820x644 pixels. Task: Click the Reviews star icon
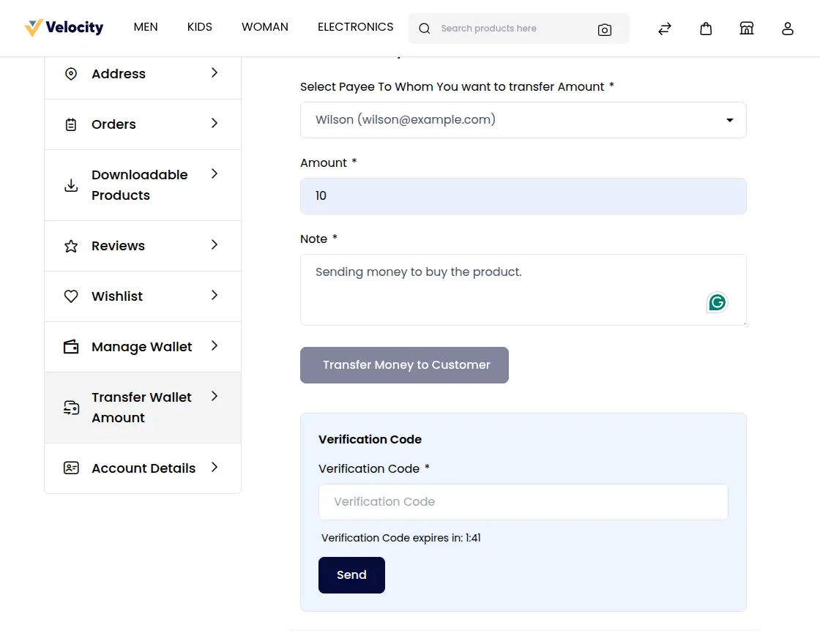click(70, 246)
